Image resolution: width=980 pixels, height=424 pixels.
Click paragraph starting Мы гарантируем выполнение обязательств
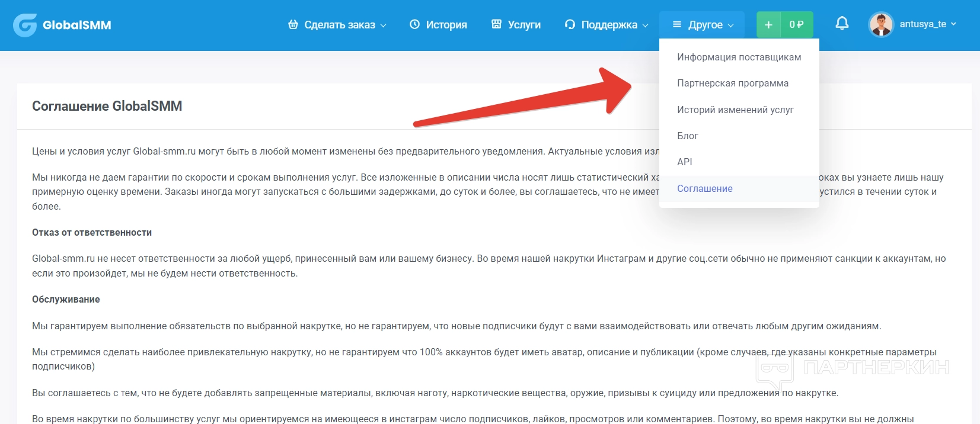click(x=457, y=326)
